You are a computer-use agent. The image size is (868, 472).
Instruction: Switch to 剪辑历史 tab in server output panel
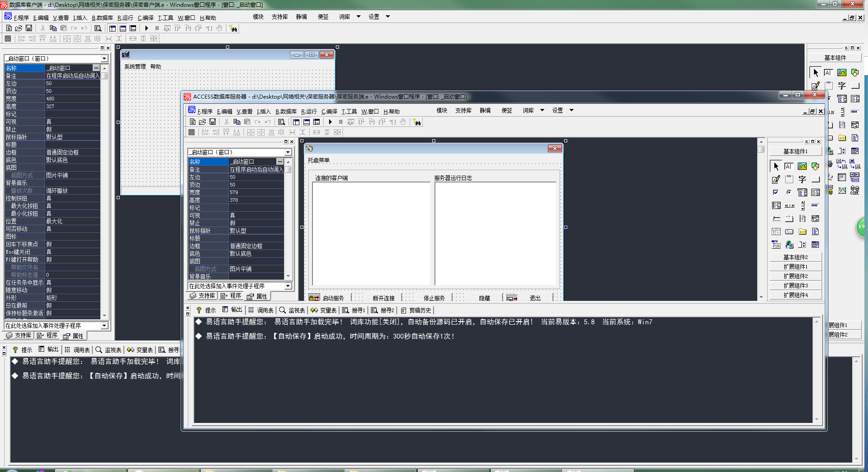click(416, 310)
